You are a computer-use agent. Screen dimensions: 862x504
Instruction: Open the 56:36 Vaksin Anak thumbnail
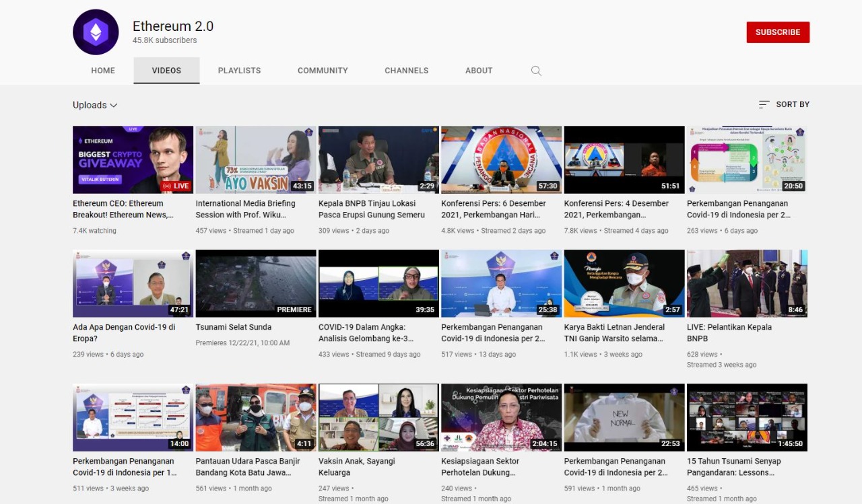(378, 417)
